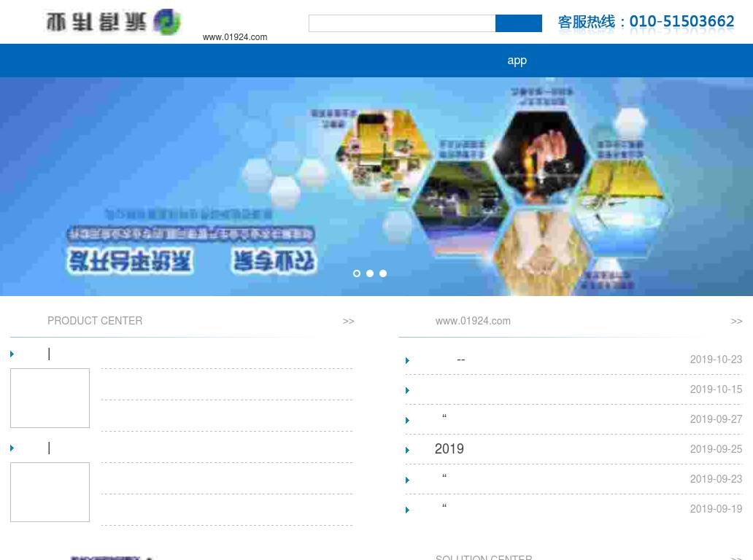Screen dimensions: 753x560
Task: Click the second product category arrow icon
Action: [x=12, y=448]
